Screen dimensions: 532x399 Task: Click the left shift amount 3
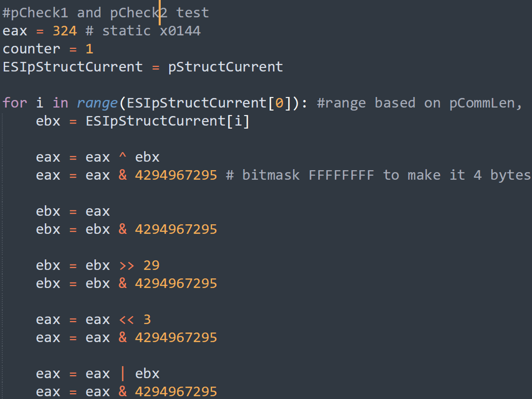click(147, 320)
